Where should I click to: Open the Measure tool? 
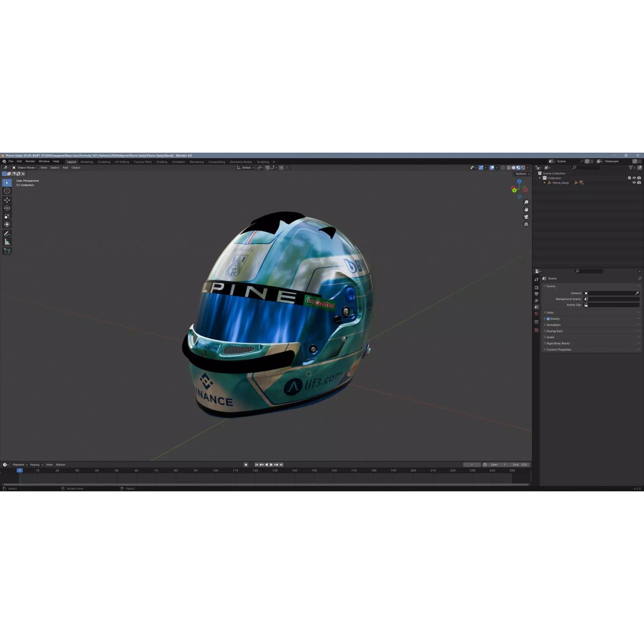[7, 240]
